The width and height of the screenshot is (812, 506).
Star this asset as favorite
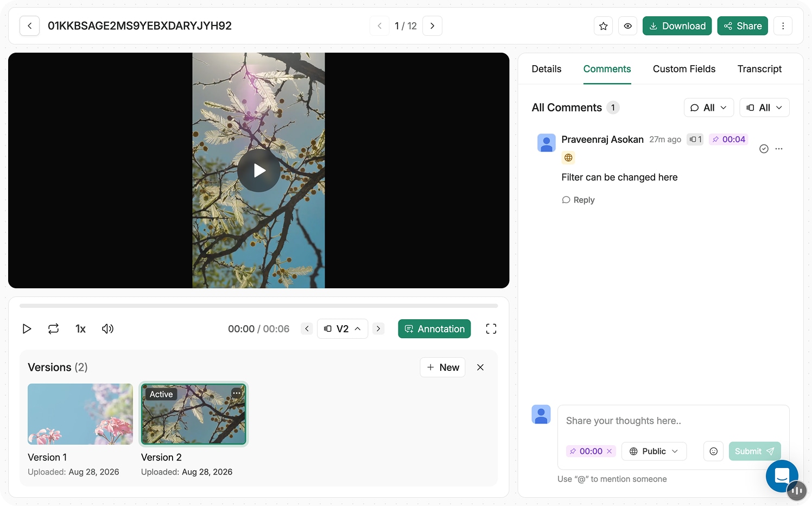click(604, 26)
